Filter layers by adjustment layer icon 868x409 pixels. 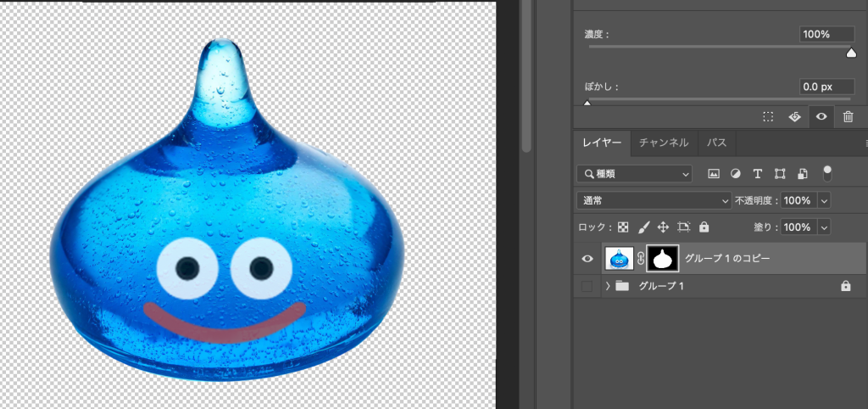click(x=735, y=174)
